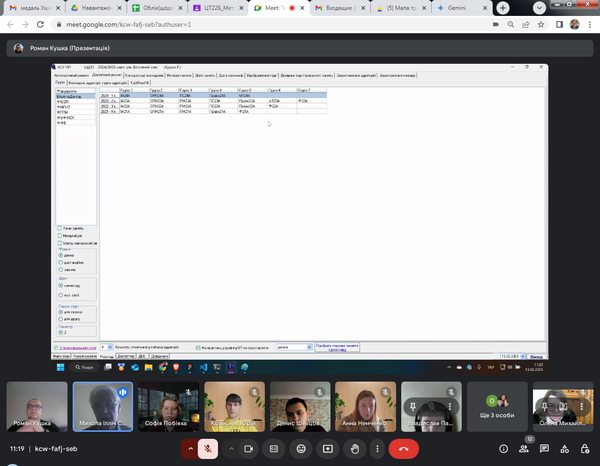
Task: Raise your hand in the meeting
Action: click(353, 449)
